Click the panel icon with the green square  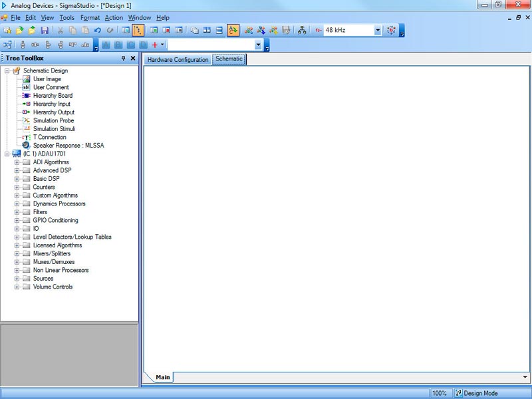[x=154, y=30]
